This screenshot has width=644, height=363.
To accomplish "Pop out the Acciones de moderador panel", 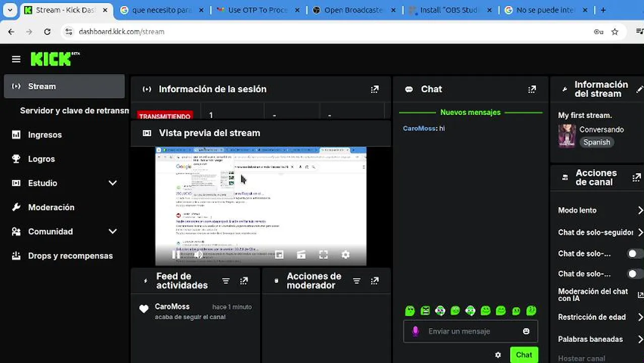I will 374,281.
